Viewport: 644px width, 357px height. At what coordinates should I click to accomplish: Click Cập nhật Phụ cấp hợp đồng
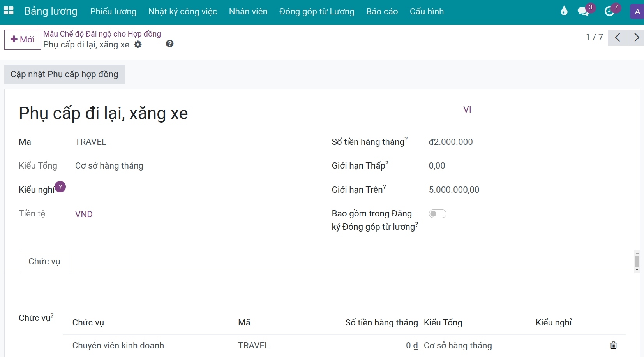tap(64, 74)
